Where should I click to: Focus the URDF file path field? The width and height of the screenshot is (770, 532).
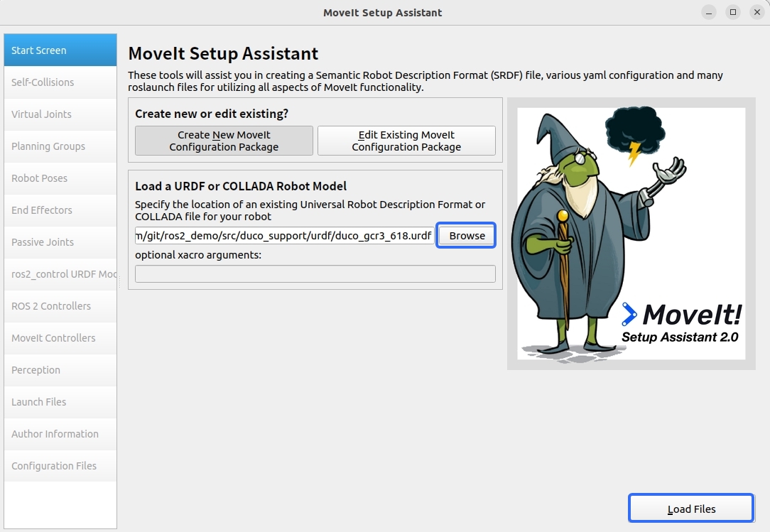pyautogui.click(x=284, y=235)
